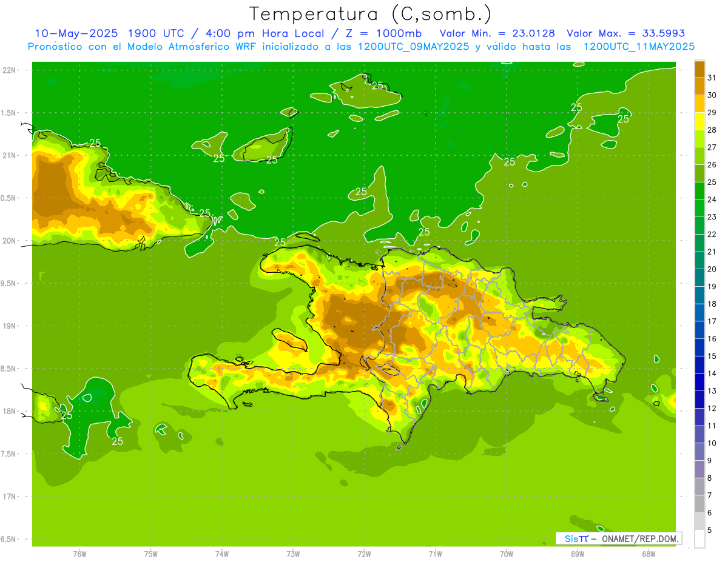Image resolution: width=728 pixels, height=562 pixels.
Task: Click the '17N' latitude label
Action: point(9,497)
